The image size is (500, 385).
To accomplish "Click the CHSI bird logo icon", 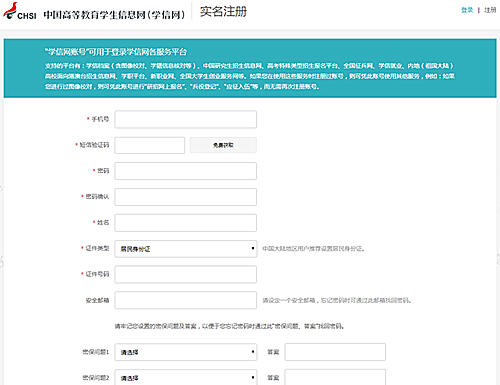I will pos(11,11).
